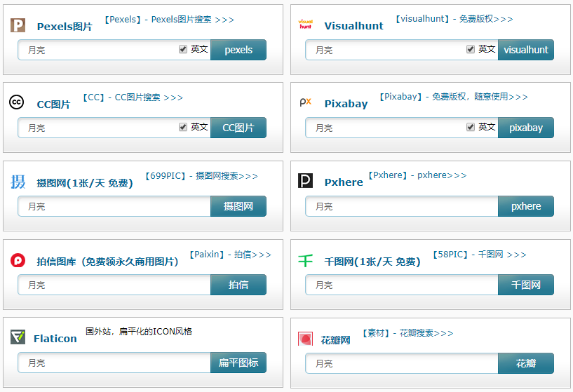The height and width of the screenshot is (392, 573).
Task: Click the 花瓣 search button
Action: click(526, 363)
